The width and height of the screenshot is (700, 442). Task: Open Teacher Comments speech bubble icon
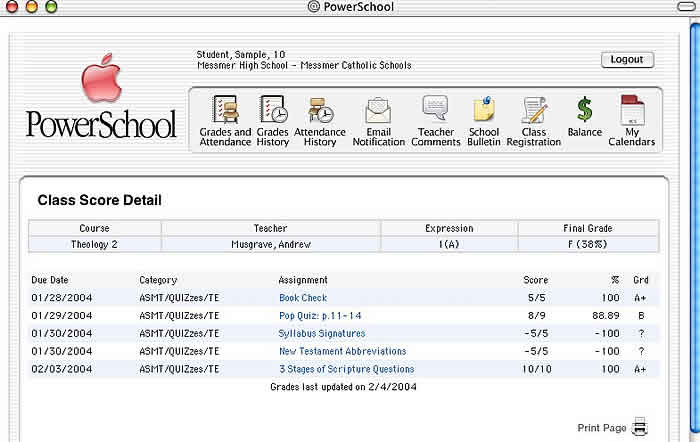click(x=435, y=108)
